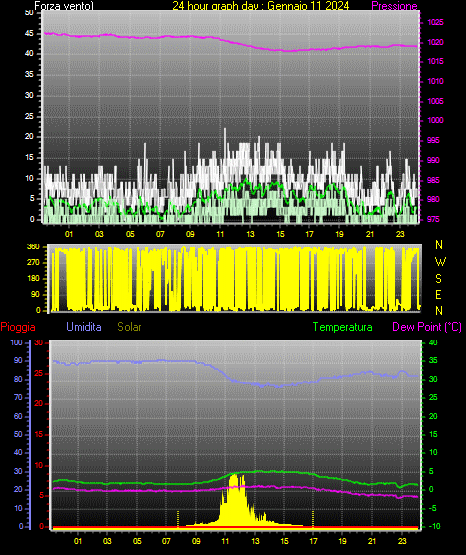Click the 'Solar' legend label
Image resolution: width=466 pixels, height=555 pixels.
pyautogui.click(x=129, y=327)
